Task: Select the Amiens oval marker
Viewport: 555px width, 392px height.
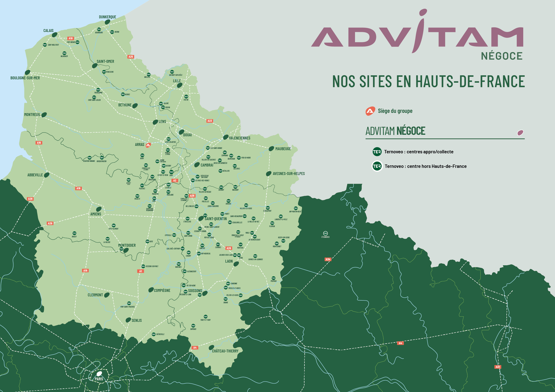Action: click(x=99, y=209)
